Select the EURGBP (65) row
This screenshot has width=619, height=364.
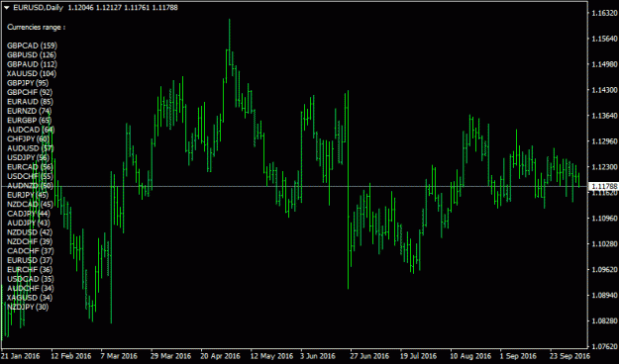click(x=29, y=121)
